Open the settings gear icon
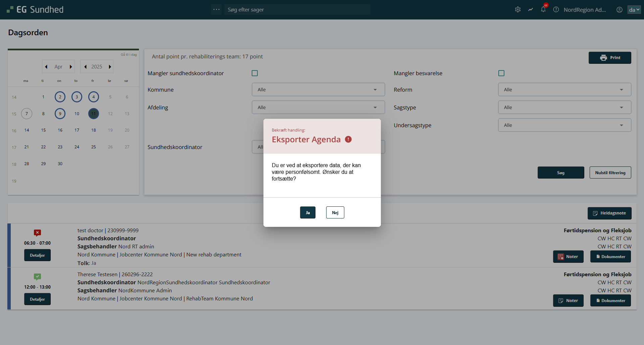This screenshot has height=345, width=644. (518, 10)
